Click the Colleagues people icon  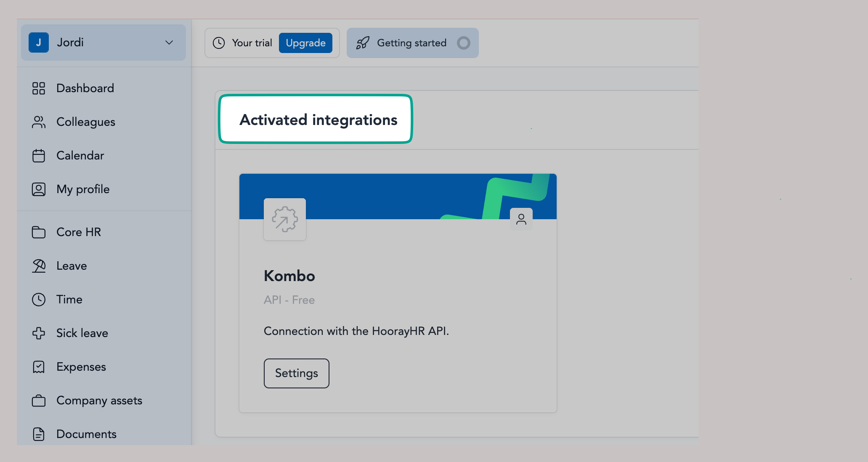[38, 122]
